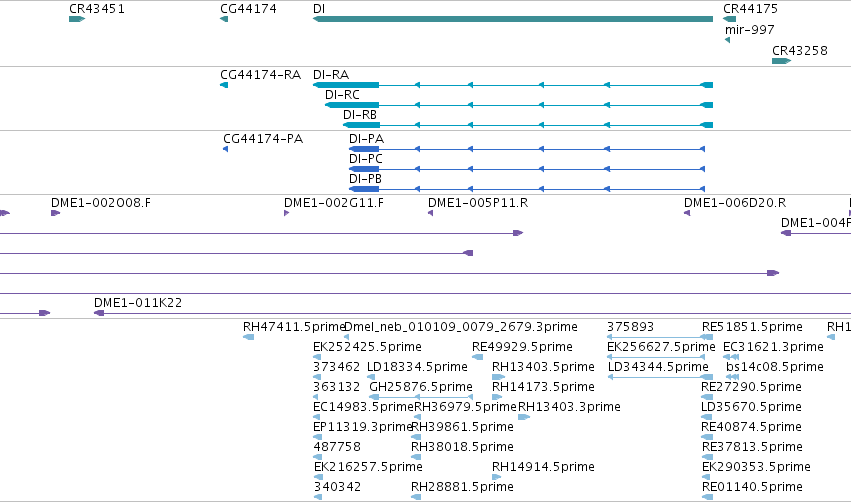Screen dimensions: 851x502
Task: Click the GH25876.5prime label
Action: coord(421,387)
